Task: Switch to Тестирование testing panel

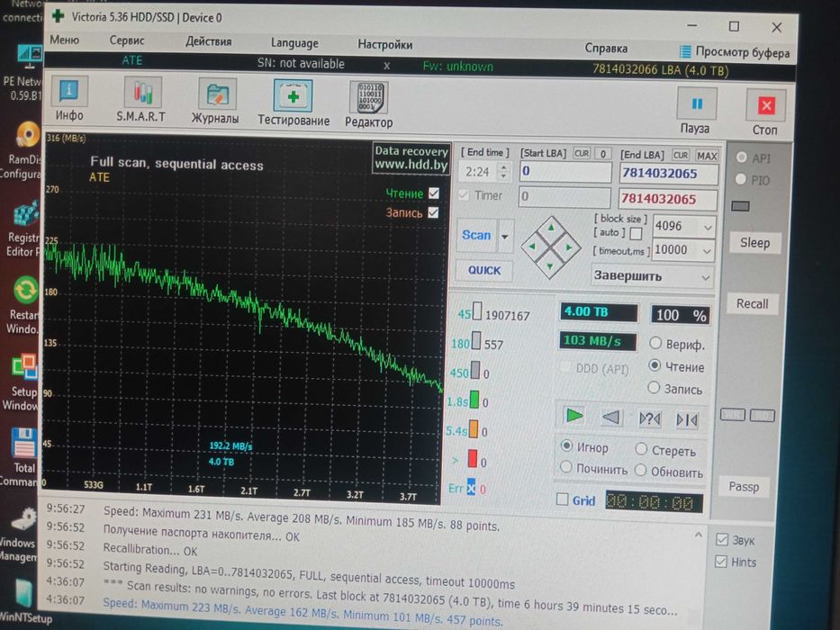Action: [x=293, y=103]
